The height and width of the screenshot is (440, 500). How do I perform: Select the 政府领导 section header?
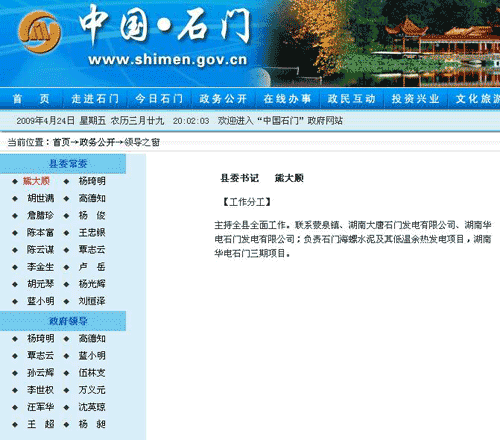pos(68,321)
